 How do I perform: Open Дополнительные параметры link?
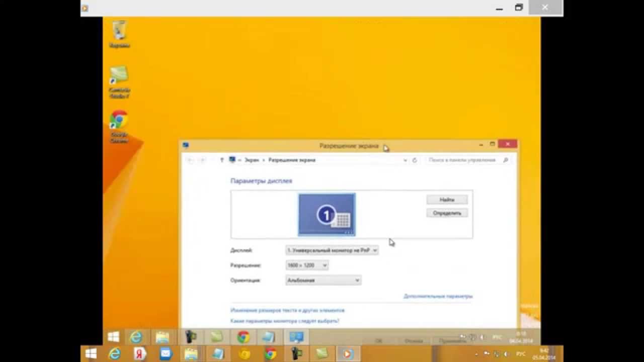[x=438, y=296]
